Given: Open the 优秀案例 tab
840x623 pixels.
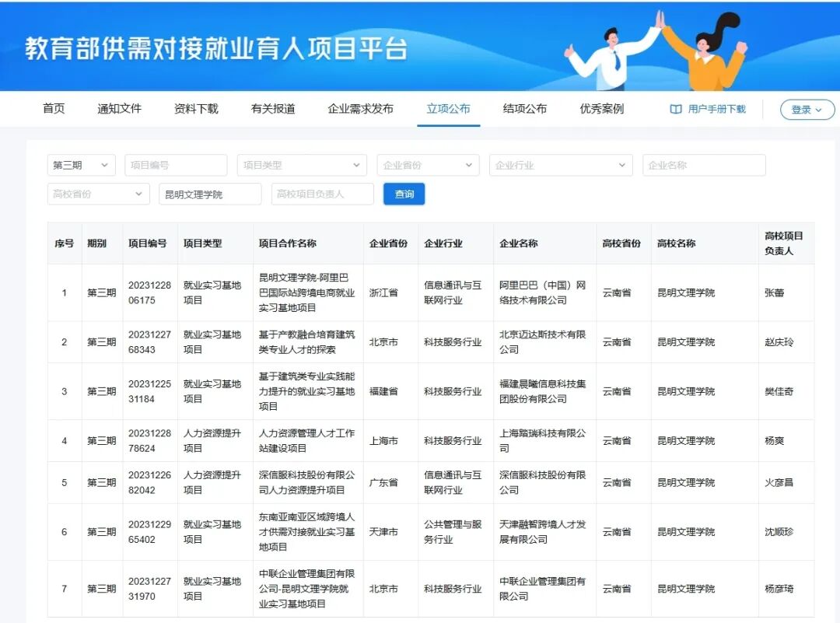Looking at the screenshot, I should pos(601,109).
